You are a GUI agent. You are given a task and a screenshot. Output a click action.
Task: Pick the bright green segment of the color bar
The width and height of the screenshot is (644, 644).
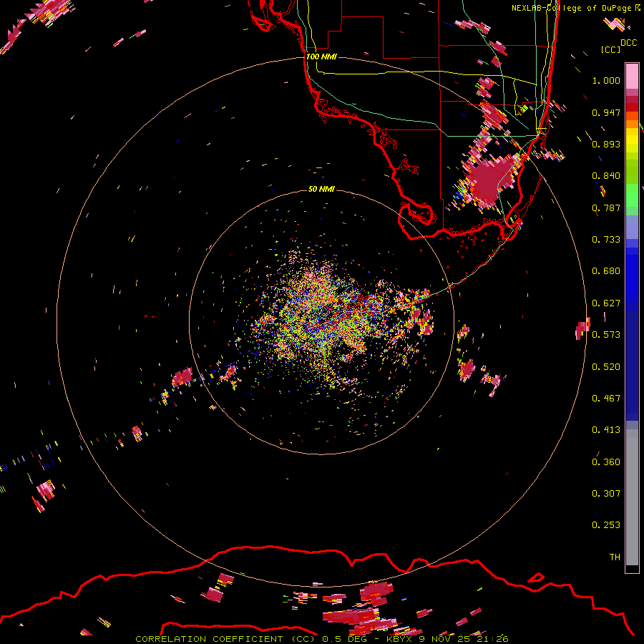click(632, 195)
